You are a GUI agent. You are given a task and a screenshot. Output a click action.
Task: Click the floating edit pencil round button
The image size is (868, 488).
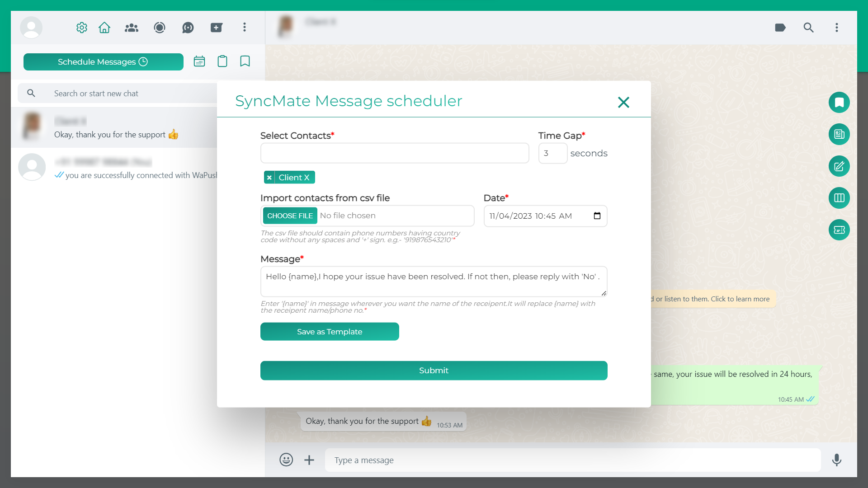pyautogui.click(x=839, y=166)
